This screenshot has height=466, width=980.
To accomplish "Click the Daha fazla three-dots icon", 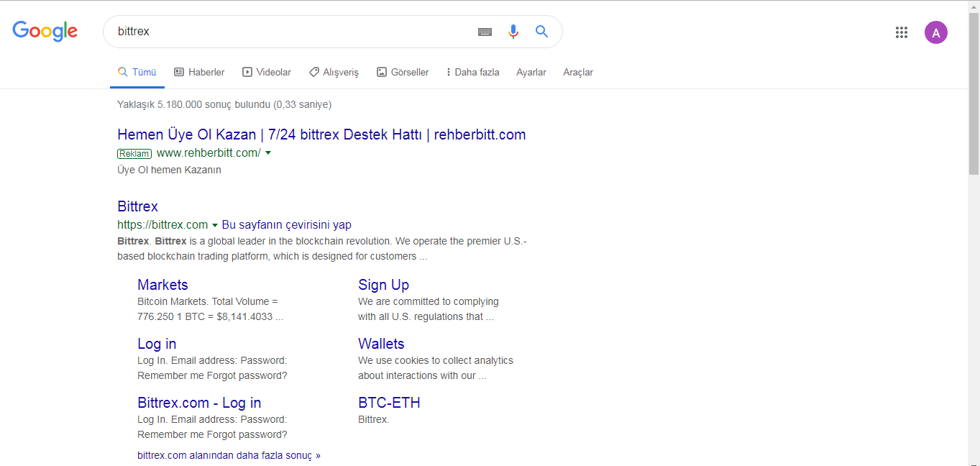I will pyautogui.click(x=449, y=72).
